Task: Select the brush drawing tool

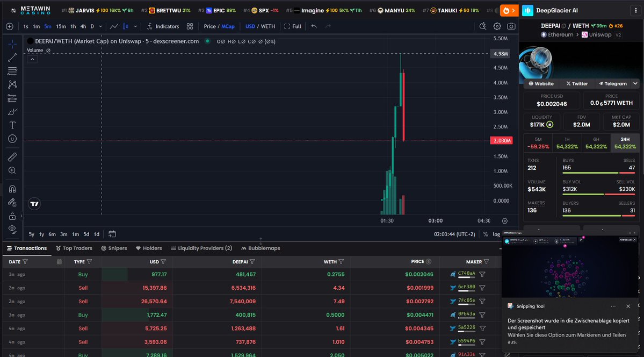Action: click(12, 112)
